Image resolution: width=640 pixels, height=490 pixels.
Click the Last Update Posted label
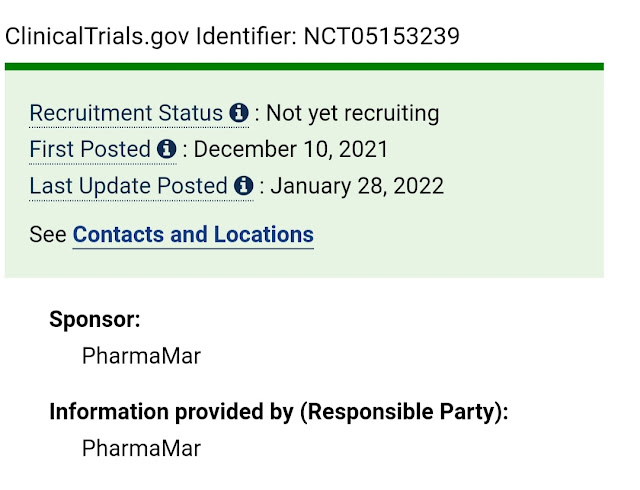[128, 186]
